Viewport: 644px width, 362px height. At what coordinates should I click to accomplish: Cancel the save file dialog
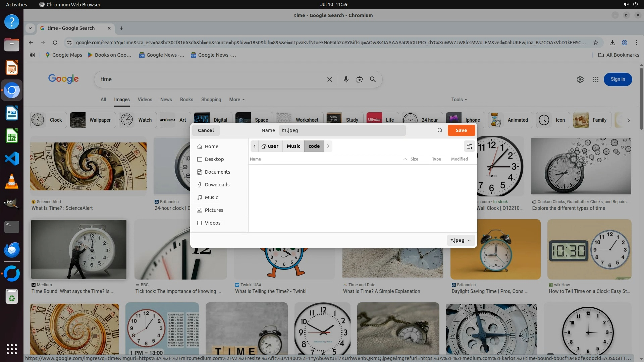click(x=206, y=130)
